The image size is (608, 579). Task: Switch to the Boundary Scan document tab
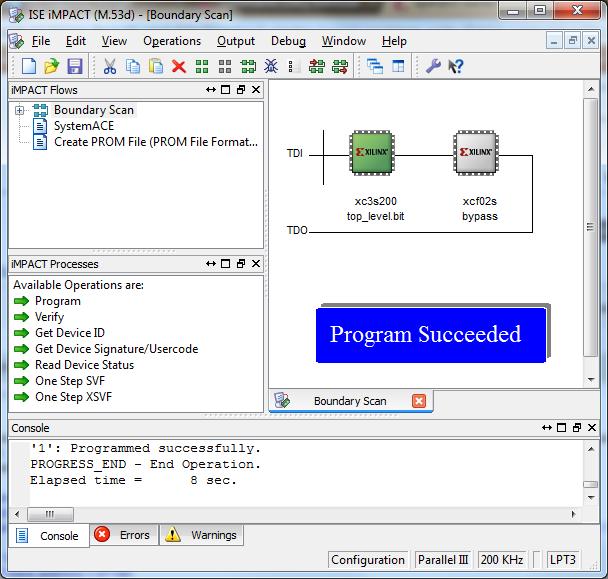click(x=350, y=401)
